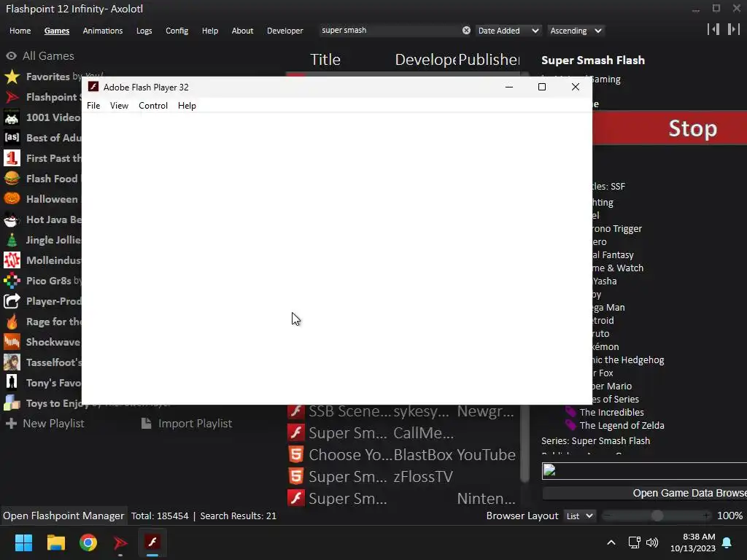This screenshot has height=560, width=747.
Task: Open the Developer tab
Action: point(285,31)
